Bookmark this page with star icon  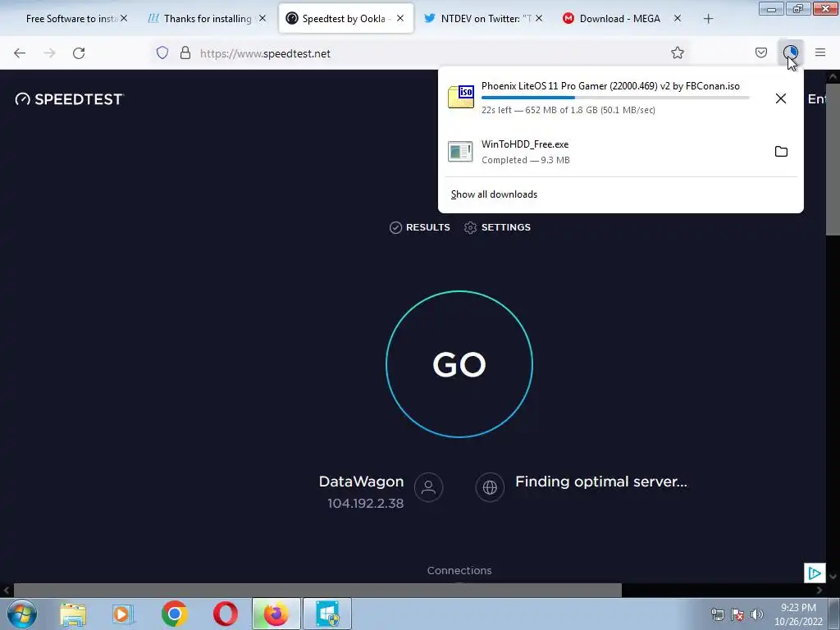677,52
